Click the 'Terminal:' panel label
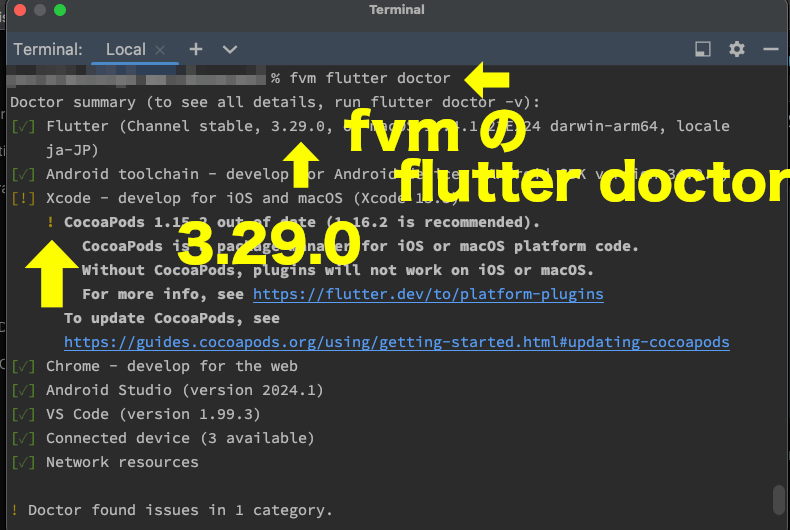Image resolution: width=790 pixels, height=530 pixels. 48,49
